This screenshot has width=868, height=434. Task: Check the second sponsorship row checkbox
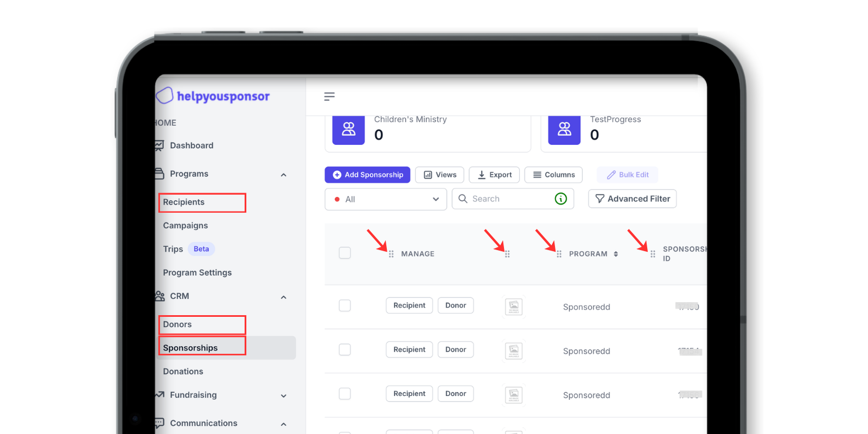tap(344, 350)
